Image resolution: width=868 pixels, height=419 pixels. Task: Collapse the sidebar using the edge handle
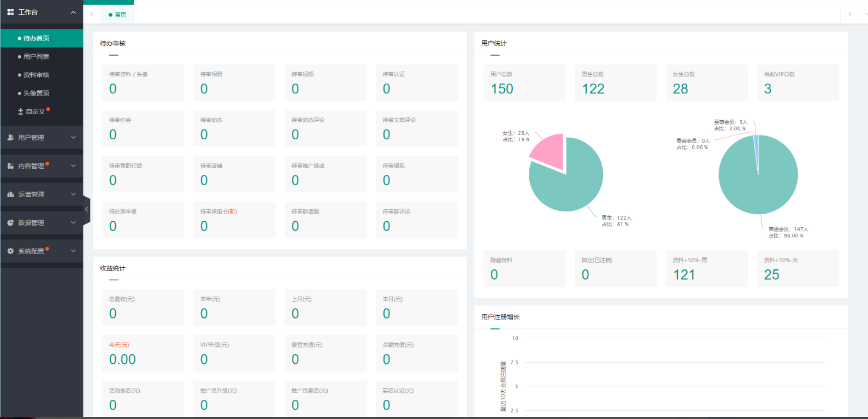[x=86, y=209]
